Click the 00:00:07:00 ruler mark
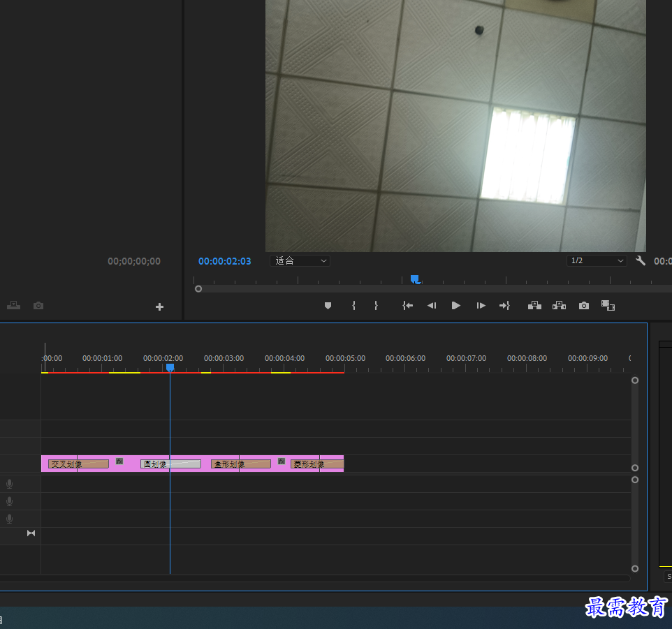The height and width of the screenshot is (629, 672). tap(467, 358)
